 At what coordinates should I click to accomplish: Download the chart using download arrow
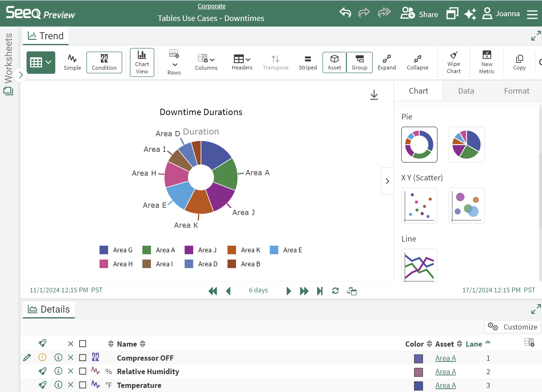(374, 95)
